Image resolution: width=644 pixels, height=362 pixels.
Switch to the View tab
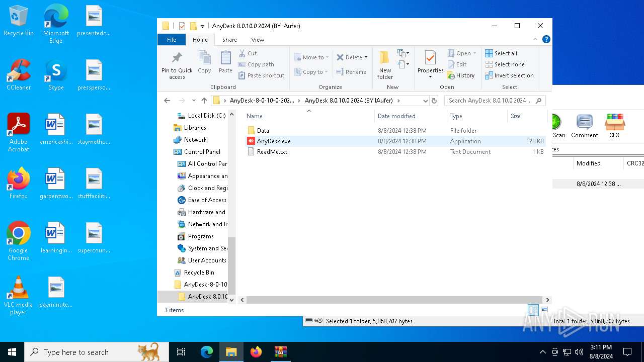(x=258, y=40)
